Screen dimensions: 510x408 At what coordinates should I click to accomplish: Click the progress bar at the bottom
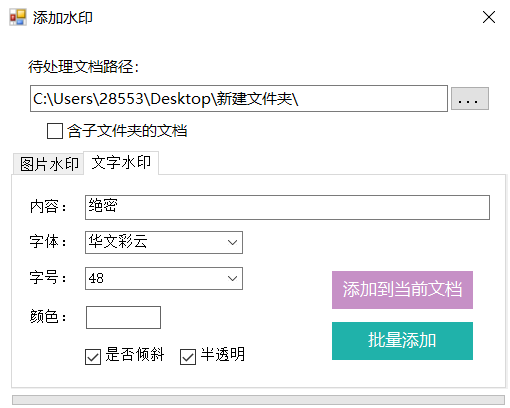(x=258, y=400)
